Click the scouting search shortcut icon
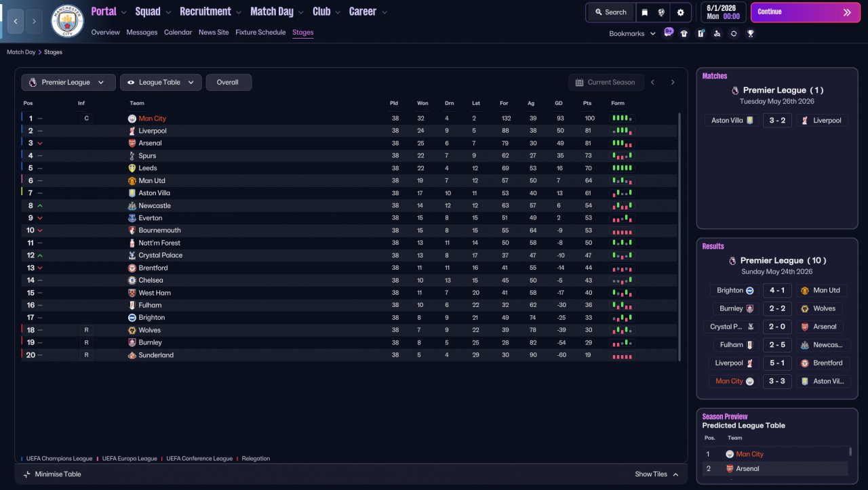This screenshot has width=868, height=490. [717, 33]
